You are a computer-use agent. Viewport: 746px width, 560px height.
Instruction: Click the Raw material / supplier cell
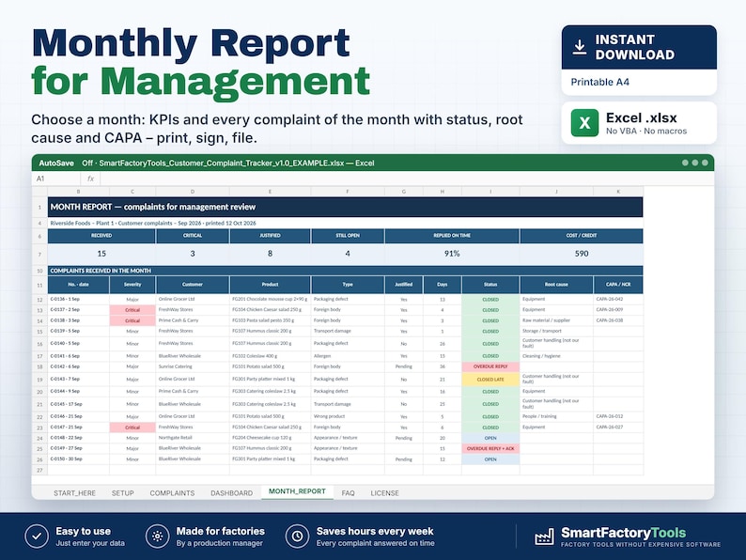(x=556, y=320)
